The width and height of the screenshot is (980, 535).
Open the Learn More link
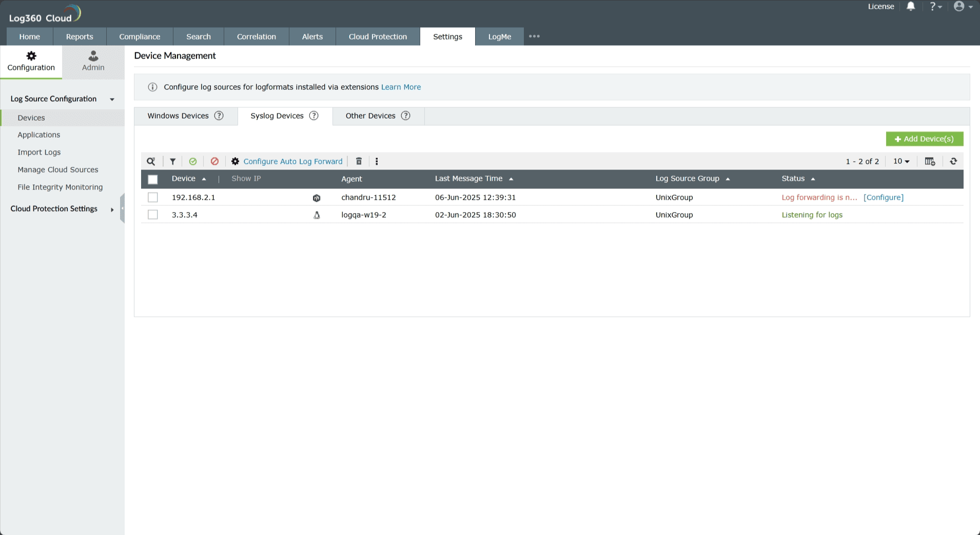[401, 87]
